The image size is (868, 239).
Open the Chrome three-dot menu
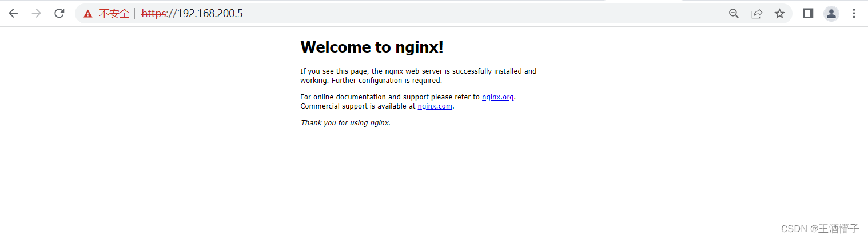854,14
